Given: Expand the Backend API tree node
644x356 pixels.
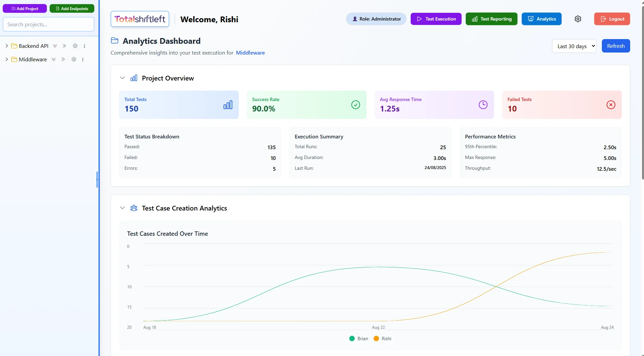Looking at the screenshot, I should coord(7,46).
